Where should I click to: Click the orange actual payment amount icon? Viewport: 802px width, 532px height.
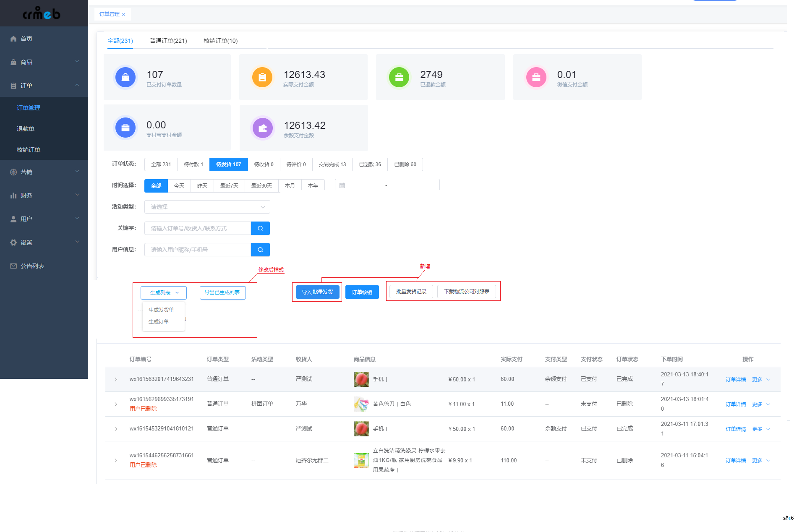pyautogui.click(x=262, y=77)
